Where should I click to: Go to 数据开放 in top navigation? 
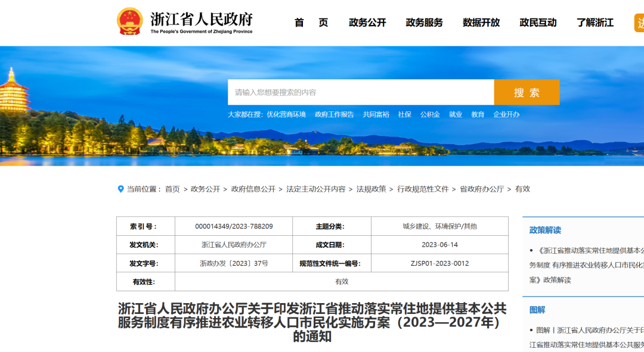point(481,23)
